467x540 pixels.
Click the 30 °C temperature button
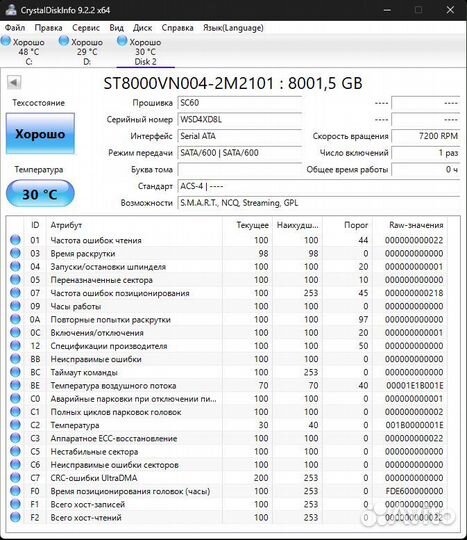pyautogui.click(x=40, y=194)
